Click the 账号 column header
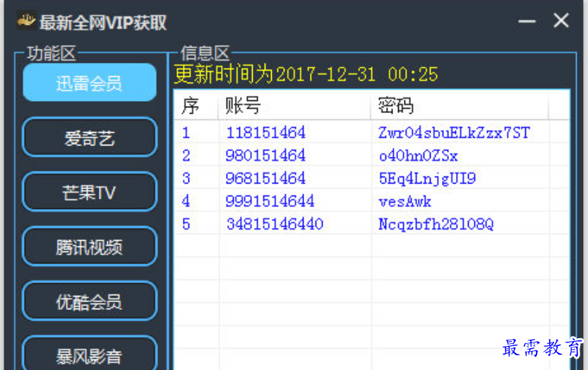The width and height of the screenshot is (588, 370). 294,105
